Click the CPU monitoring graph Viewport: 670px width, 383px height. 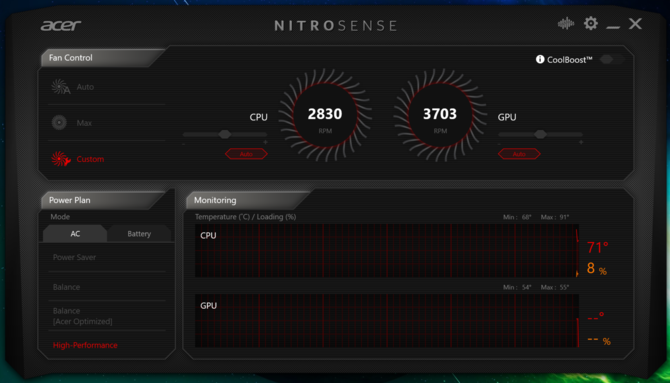pos(387,250)
